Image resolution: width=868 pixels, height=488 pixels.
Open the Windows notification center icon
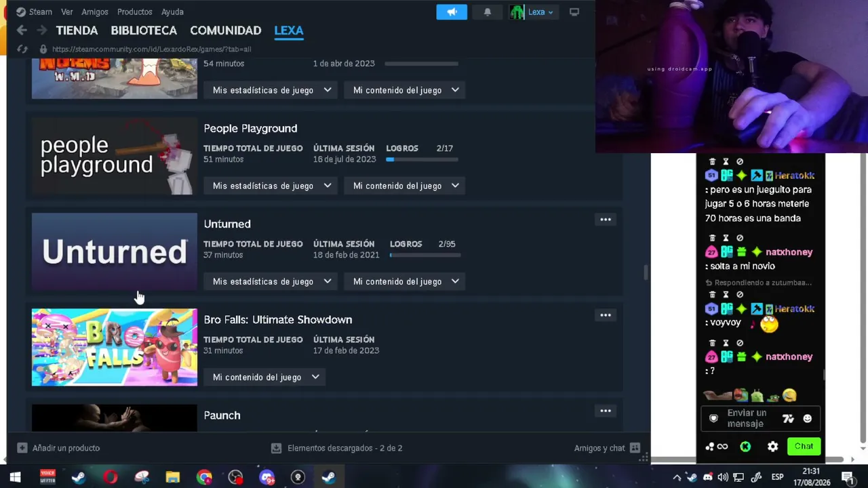coord(847,477)
